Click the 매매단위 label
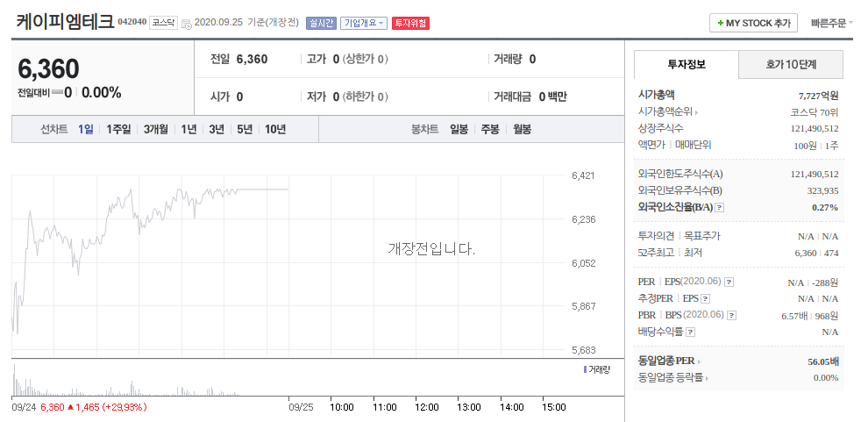The width and height of the screenshot is (868, 422). coord(693,145)
